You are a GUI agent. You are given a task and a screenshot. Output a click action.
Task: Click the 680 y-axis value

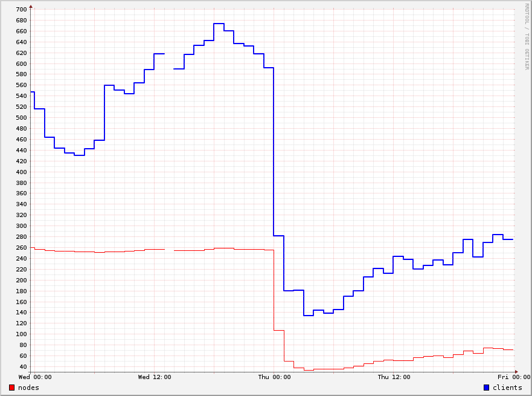pos(21,21)
